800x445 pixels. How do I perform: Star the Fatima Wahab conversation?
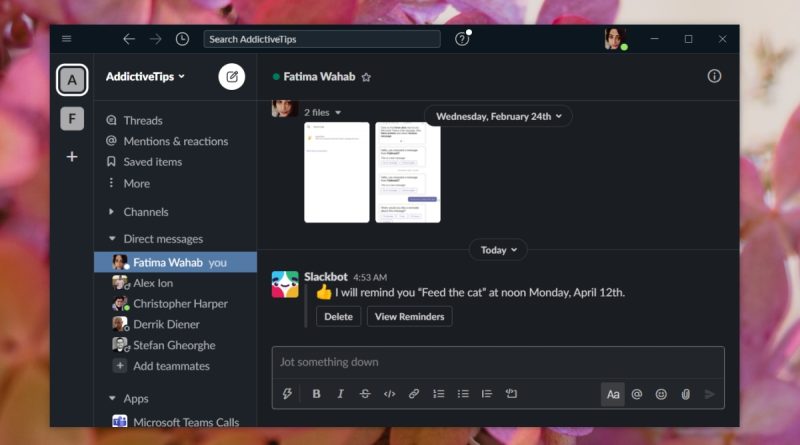pos(366,77)
